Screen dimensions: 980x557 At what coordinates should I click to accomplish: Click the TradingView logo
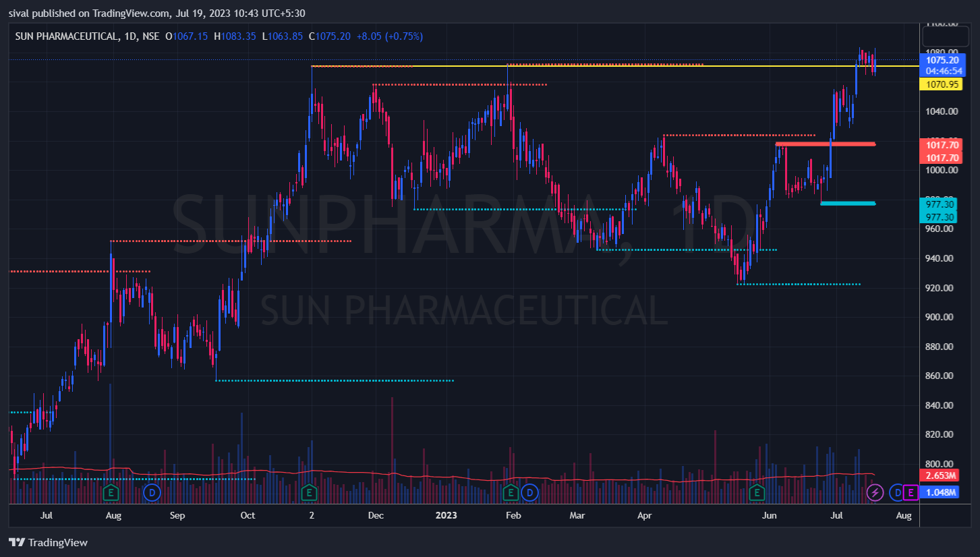click(48, 542)
